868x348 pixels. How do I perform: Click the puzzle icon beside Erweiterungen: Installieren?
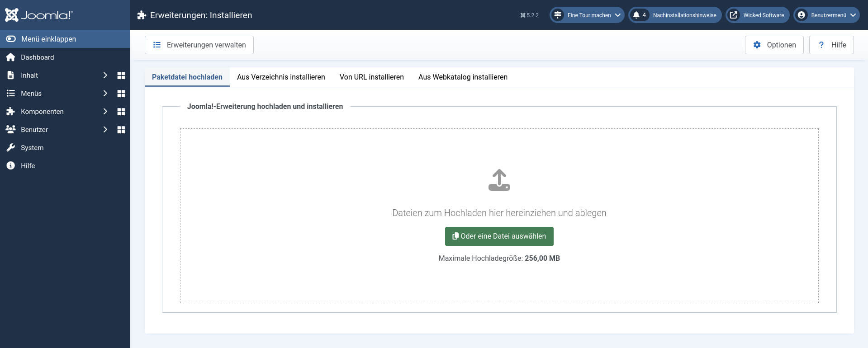(x=142, y=15)
